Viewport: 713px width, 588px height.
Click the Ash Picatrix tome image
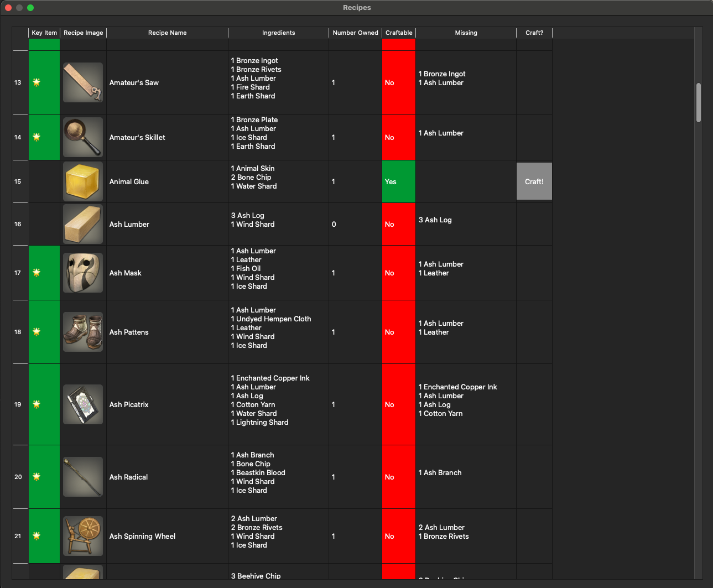pyautogui.click(x=82, y=404)
